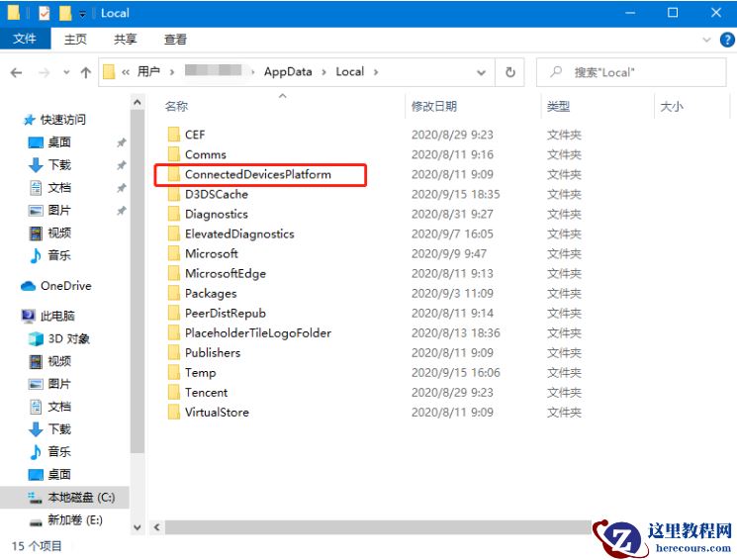
Task: Open the 文件 ribbon tab
Action: 25,39
